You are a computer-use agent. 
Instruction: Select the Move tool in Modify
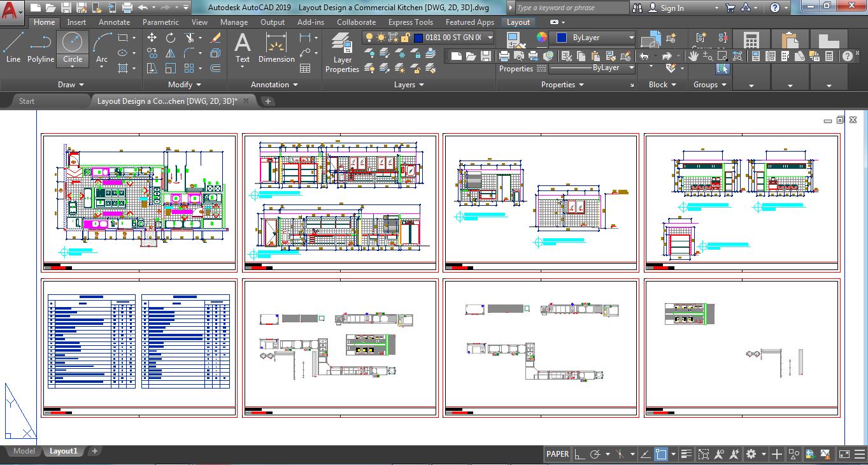[152, 38]
